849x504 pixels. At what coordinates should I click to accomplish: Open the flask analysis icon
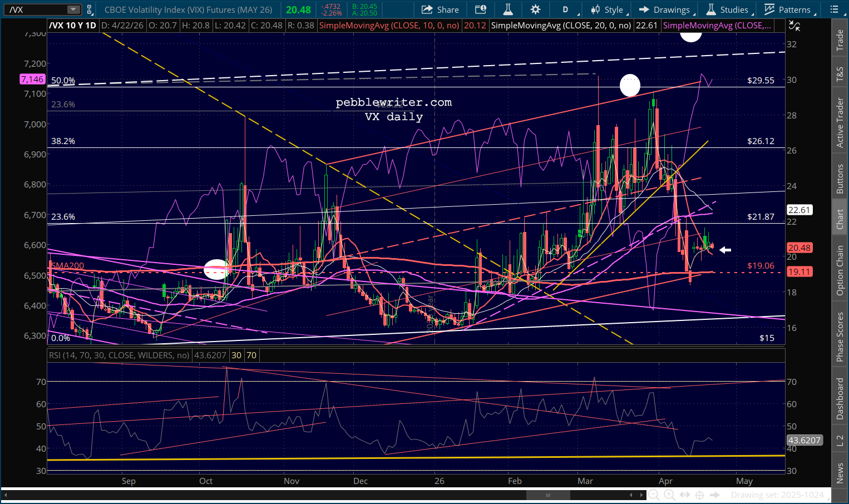pyautogui.click(x=507, y=9)
